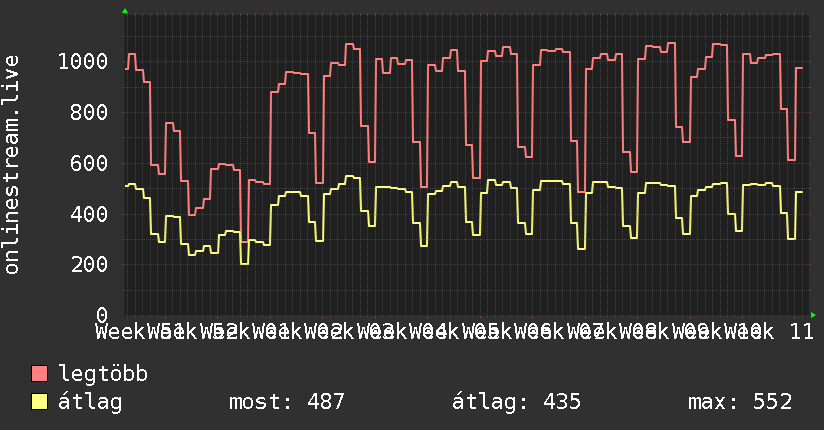Click the 1000 y-axis label
Image resolution: width=824 pixels, height=430 pixels.
(x=83, y=62)
